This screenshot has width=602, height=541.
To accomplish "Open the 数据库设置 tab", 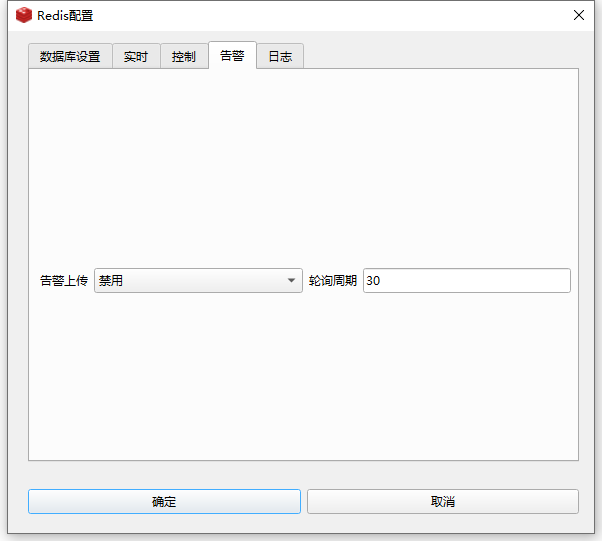I will point(70,56).
